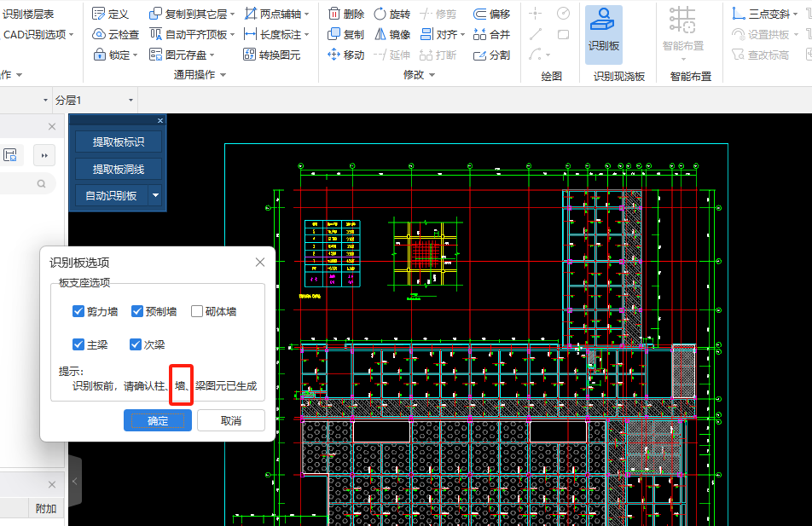The height and width of the screenshot is (526, 812).
Task: Open the 锁定 dropdown arrow
Action: (x=135, y=55)
